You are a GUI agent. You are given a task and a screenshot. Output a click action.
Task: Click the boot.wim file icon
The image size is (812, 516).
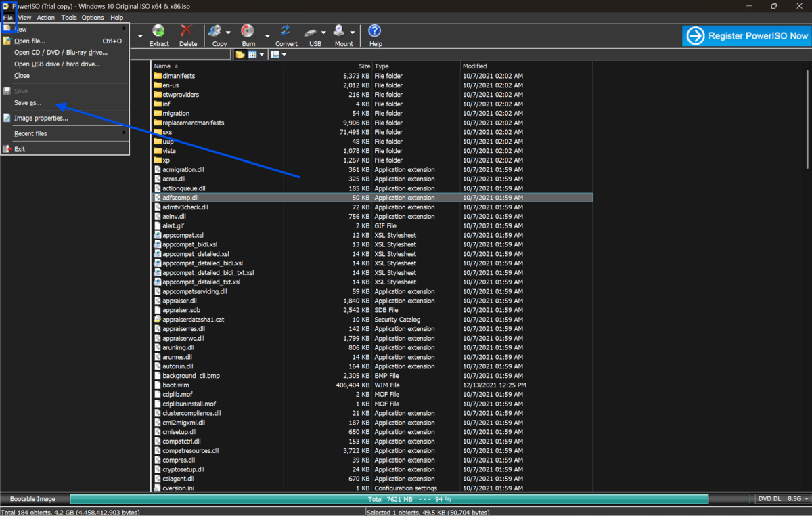point(158,385)
